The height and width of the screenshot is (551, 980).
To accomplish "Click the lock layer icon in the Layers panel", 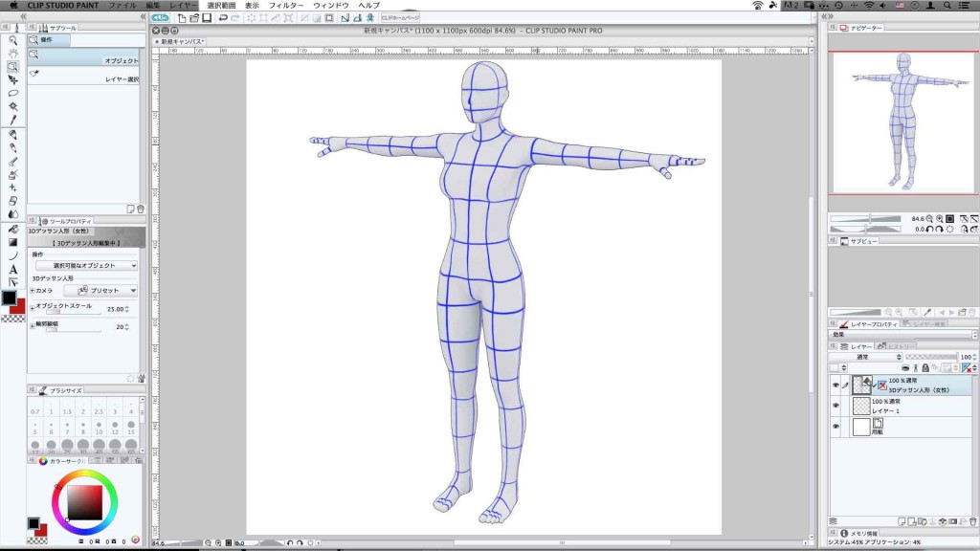I will [x=925, y=367].
